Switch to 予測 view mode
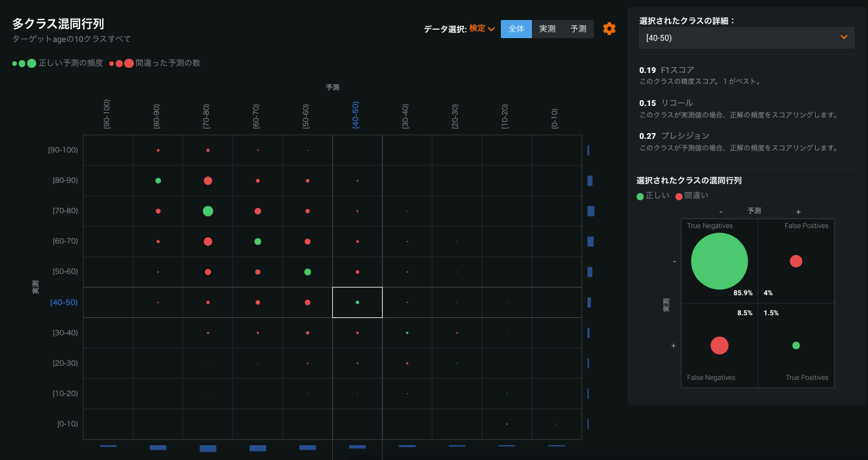The width and height of the screenshot is (868, 460). pos(578,29)
